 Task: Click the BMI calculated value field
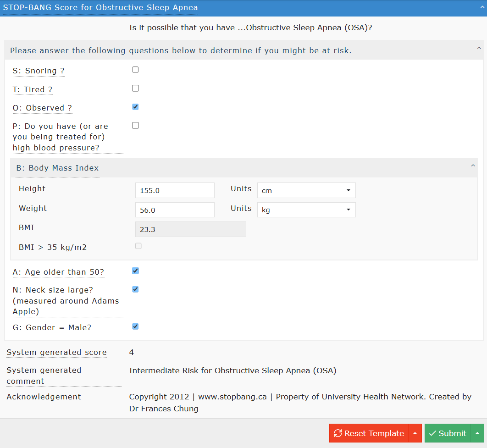[190, 229]
